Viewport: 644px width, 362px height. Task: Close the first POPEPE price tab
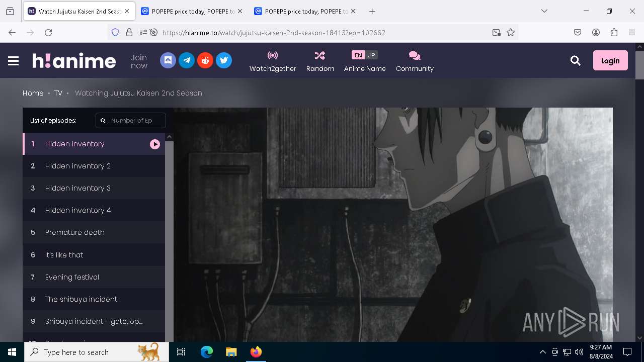[239, 11]
